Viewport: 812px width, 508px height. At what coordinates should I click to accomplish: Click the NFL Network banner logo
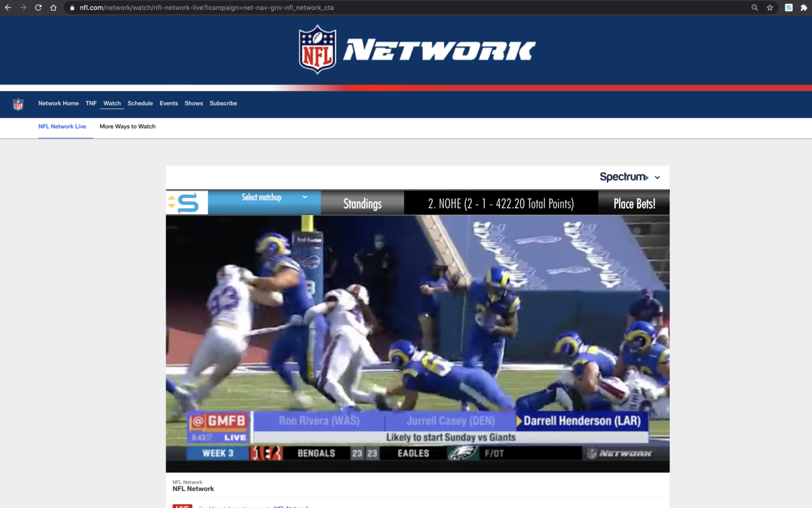[417, 50]
